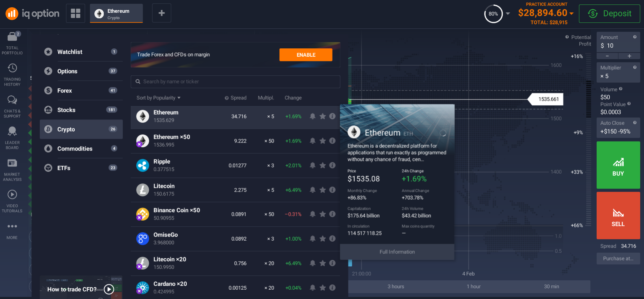Viewport: 644px width, 299px height.
Task: Show info icon for Ripple
Action: [x=332, y=165]
